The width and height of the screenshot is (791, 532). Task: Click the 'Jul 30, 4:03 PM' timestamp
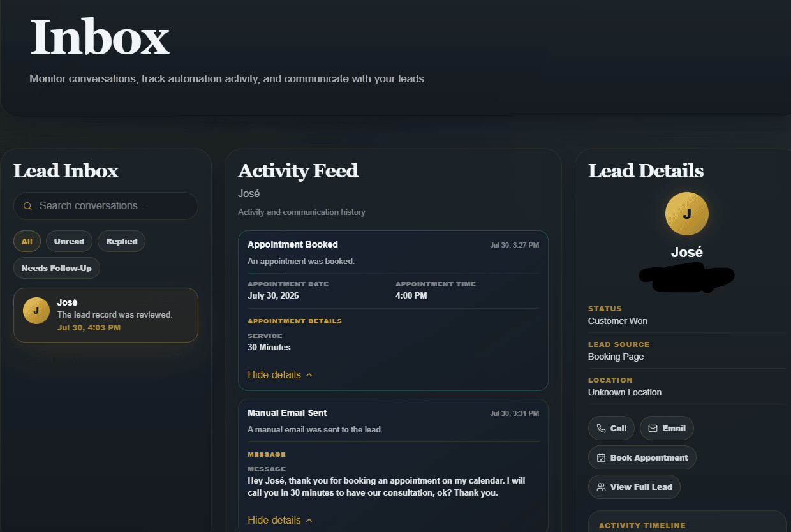click(89, 328)
